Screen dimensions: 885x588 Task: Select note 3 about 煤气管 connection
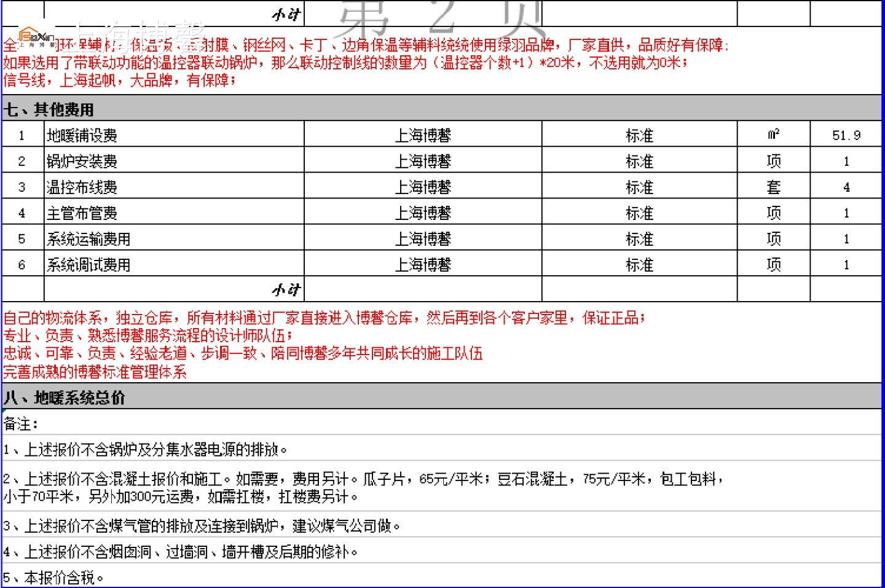(202, 526)
